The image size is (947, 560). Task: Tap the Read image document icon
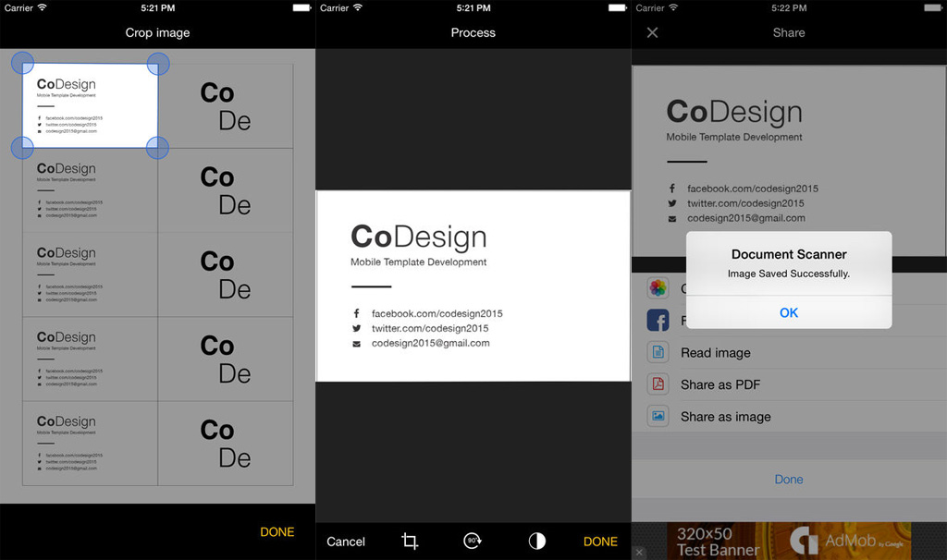tap(658, 352)
